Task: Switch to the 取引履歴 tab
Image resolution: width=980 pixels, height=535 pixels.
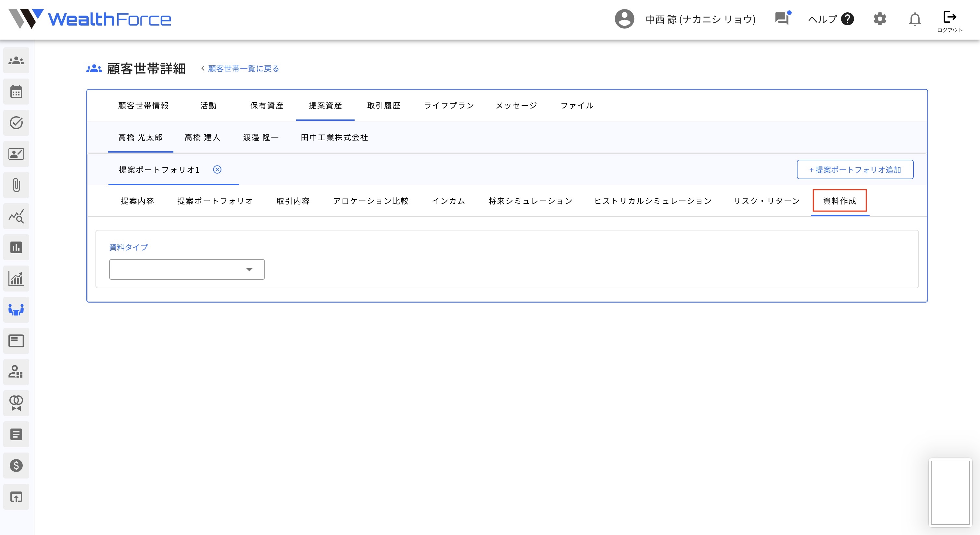Action: pos(384,106)
